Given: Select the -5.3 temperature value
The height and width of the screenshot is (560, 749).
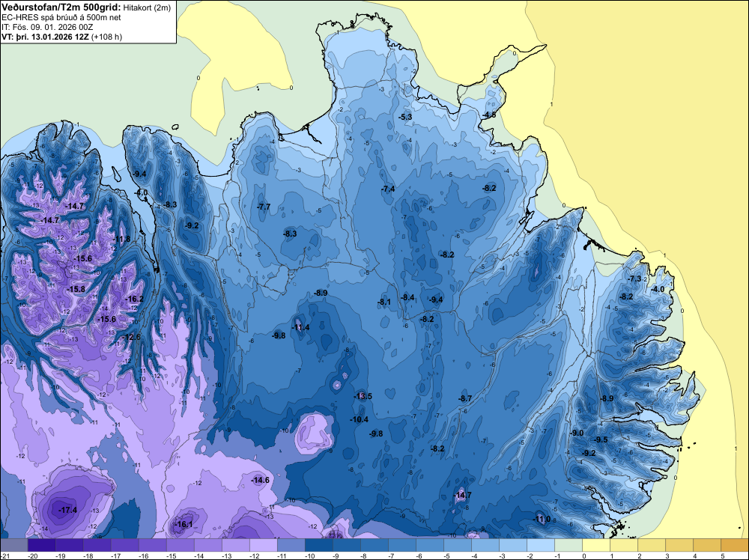Looking at the screenshot, I should tap(405, 117).
